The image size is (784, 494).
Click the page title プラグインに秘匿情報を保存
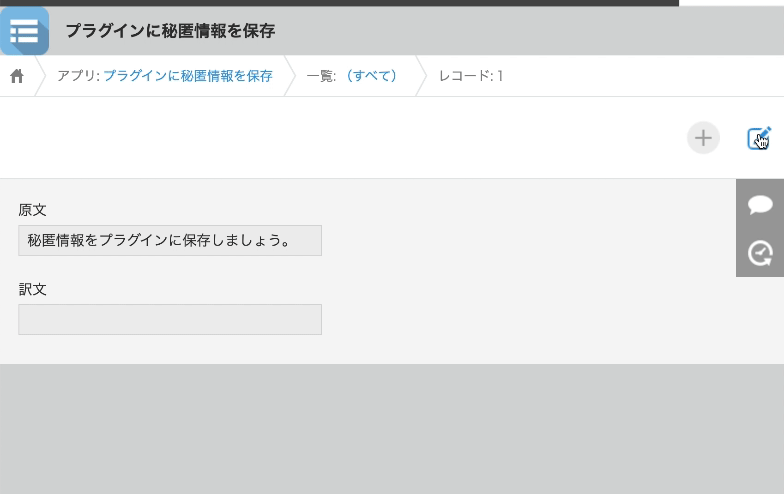click(170, 31)
